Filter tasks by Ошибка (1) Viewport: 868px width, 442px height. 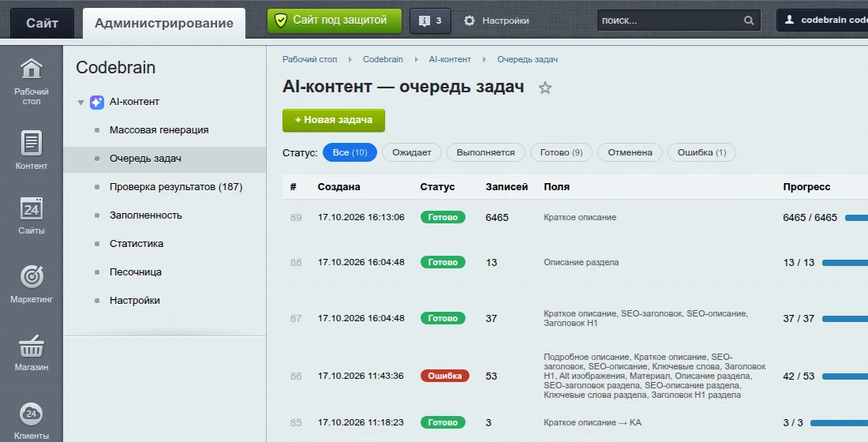[x=702, y=152]
